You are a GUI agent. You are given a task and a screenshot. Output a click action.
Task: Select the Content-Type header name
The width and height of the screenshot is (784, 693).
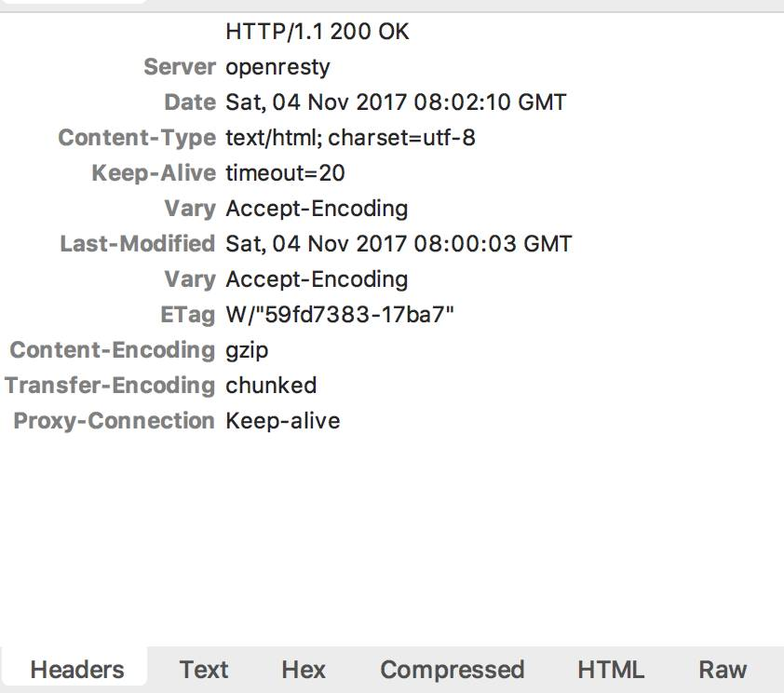point(137,138)
